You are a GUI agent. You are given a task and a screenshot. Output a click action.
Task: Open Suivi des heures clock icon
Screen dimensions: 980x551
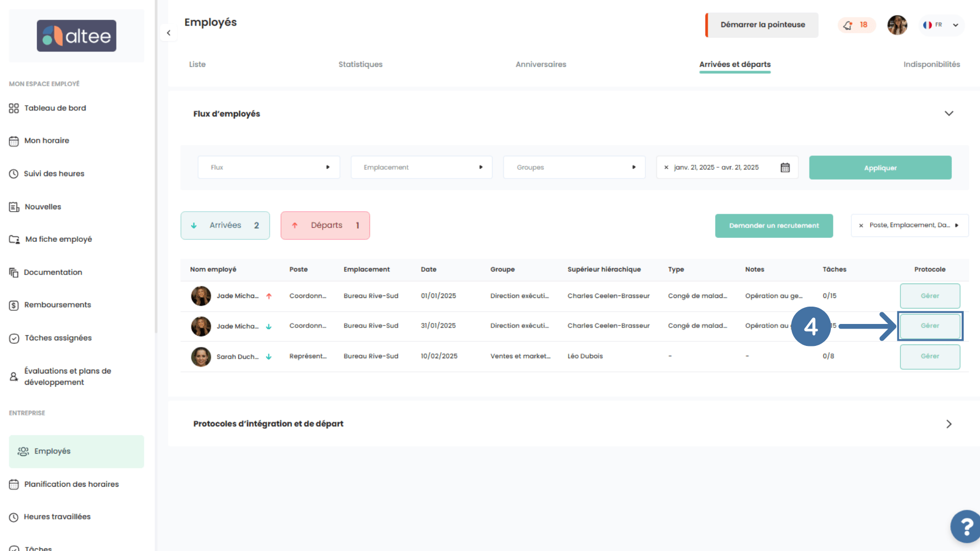click(x=14, y=174)
